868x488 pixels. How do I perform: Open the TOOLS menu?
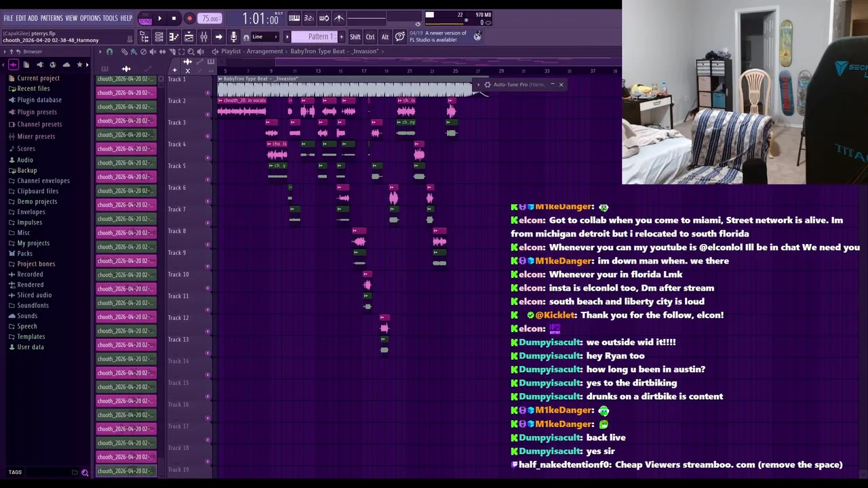click(110, 18)
